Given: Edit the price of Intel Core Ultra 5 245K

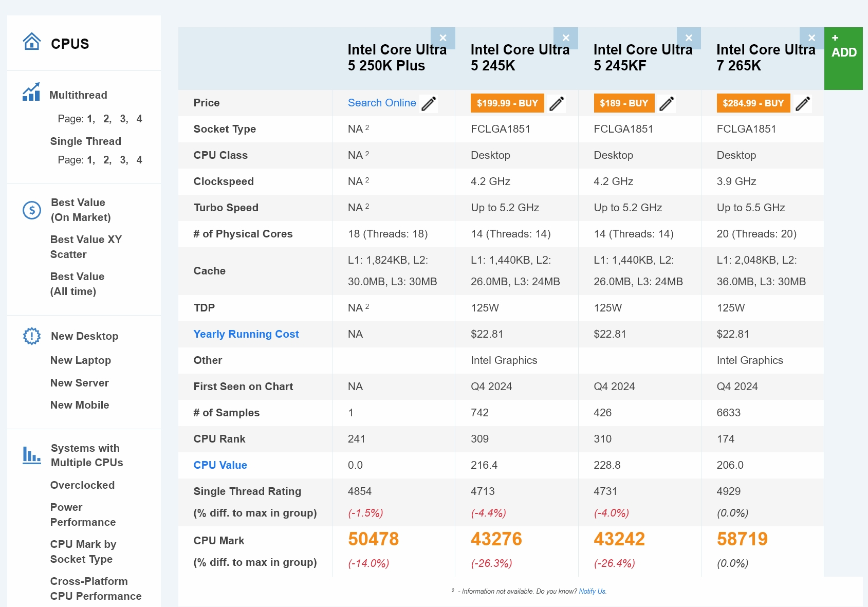Looking at the screenshot, I should tap(557, 103).
